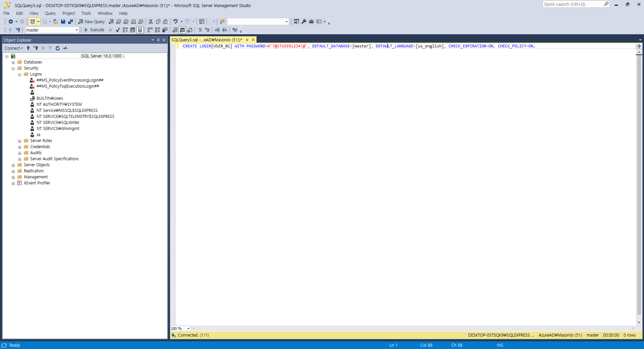Specify values for template parameters

(x=235, y=30)
